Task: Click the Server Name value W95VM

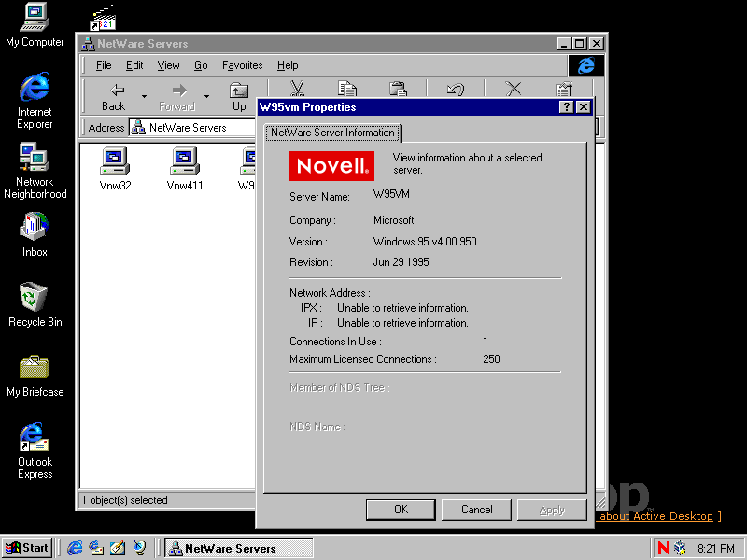Action: [x=391, y=194]
